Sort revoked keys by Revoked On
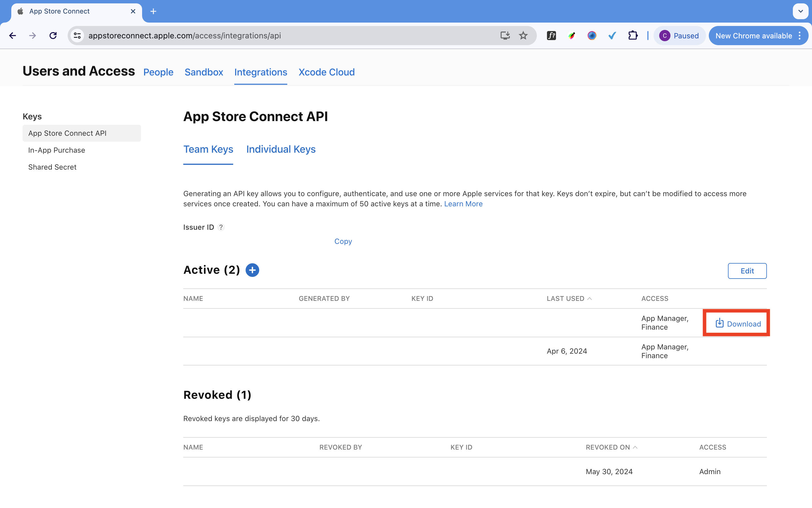 [611, 447]
